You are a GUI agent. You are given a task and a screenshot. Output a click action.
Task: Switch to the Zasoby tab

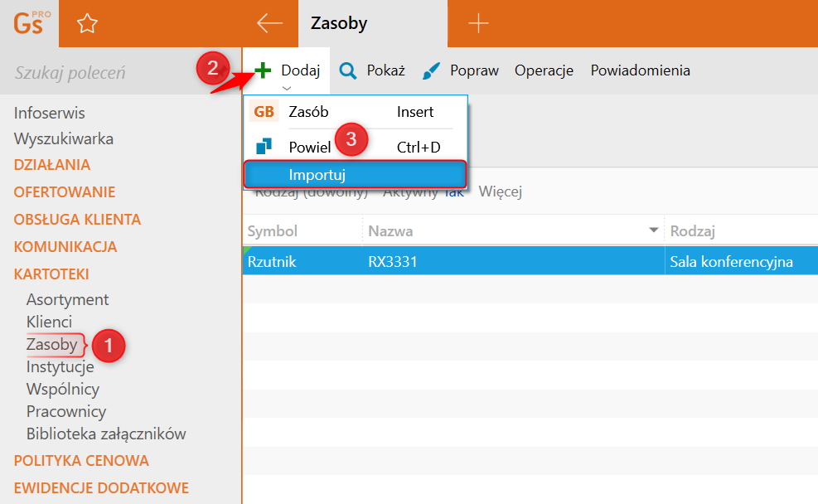pyautogui.click(x=339, y=23)
